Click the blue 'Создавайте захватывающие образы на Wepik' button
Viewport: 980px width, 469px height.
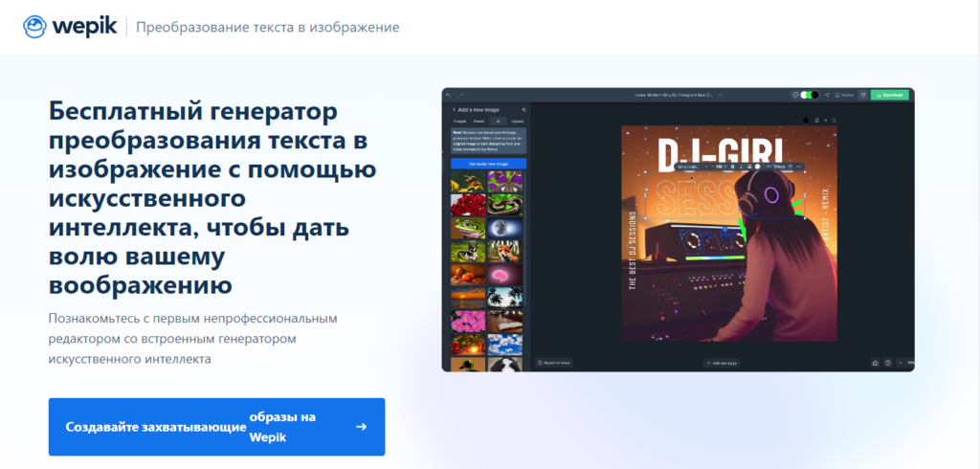[x=217, y=427]
